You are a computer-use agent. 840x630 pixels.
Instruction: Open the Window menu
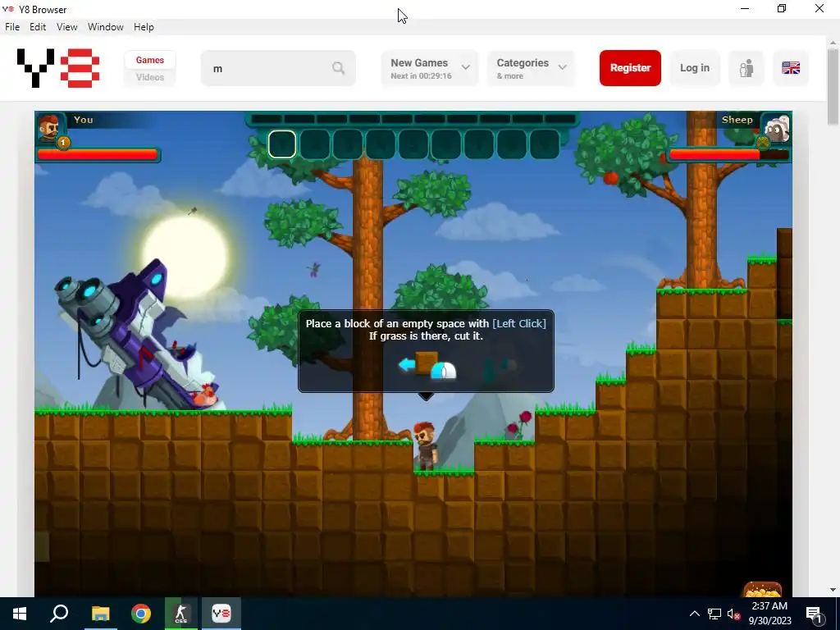[x=106, y=27]
